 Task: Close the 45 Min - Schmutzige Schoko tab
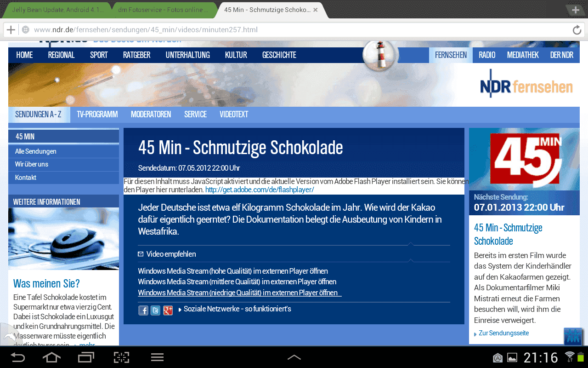point(316,10)
